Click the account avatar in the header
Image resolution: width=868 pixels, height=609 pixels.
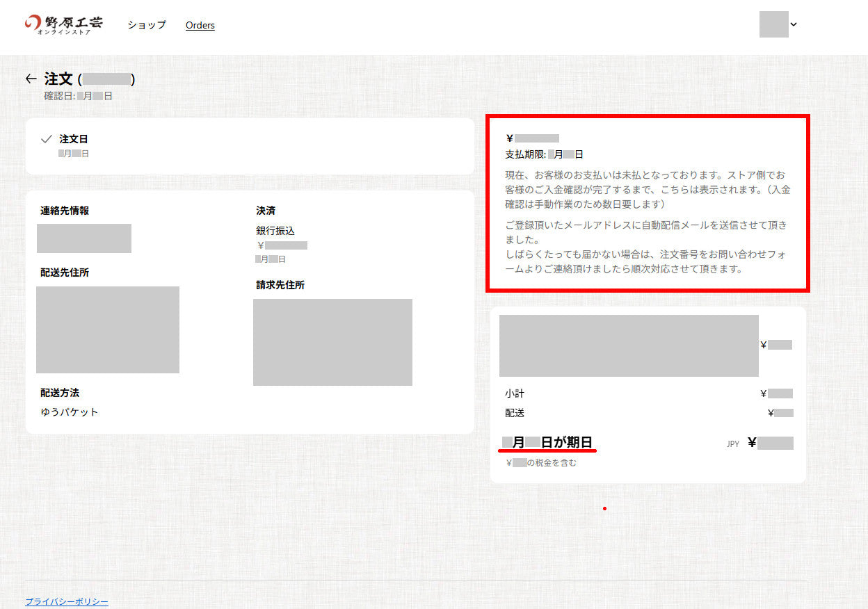point(773,24)
